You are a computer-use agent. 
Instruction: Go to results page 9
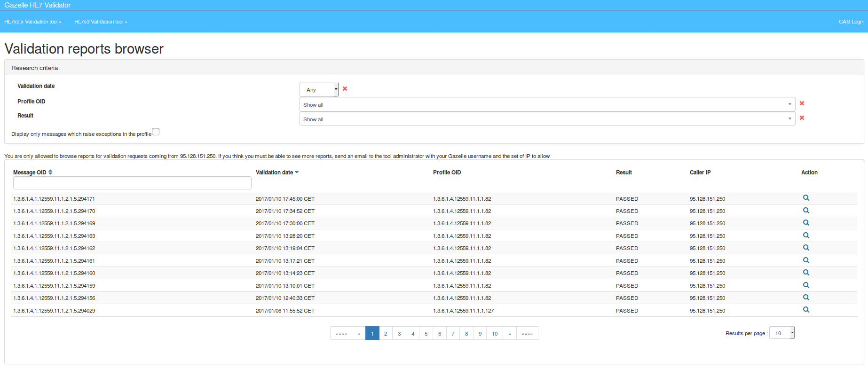coord(480,333)
